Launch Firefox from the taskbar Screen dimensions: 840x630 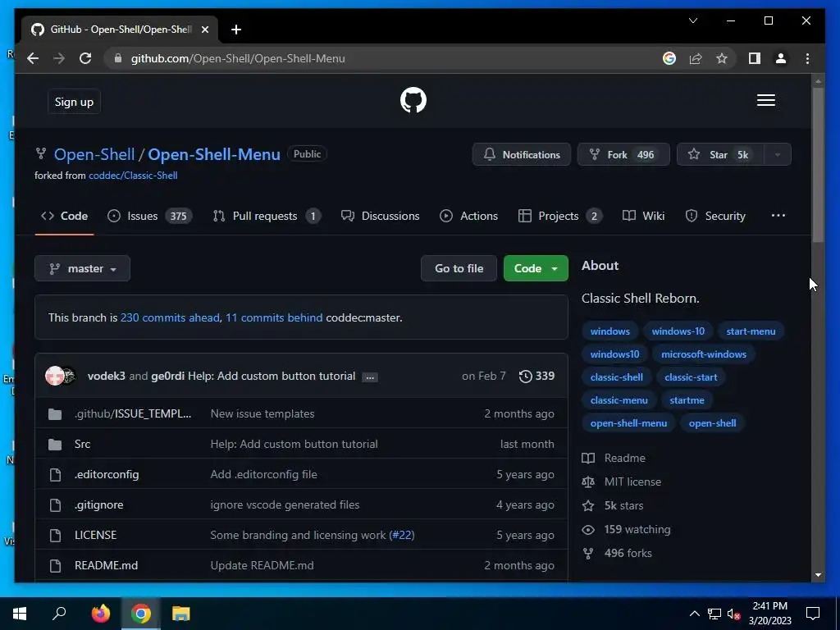click(x=100, y=614)
